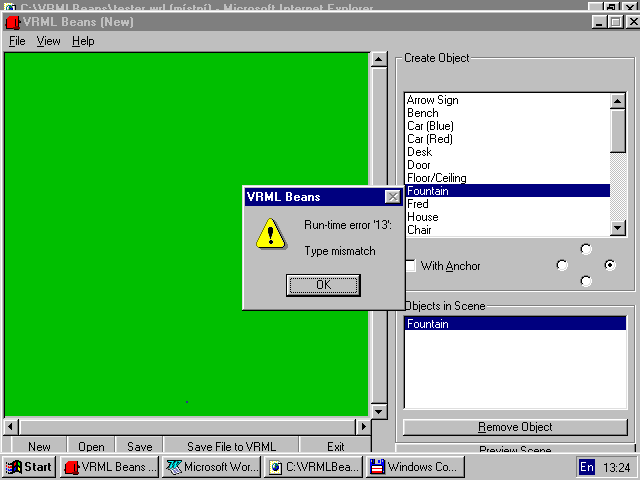Select the right direction radio button
640x480 pixels.
(x=610, y=265)
